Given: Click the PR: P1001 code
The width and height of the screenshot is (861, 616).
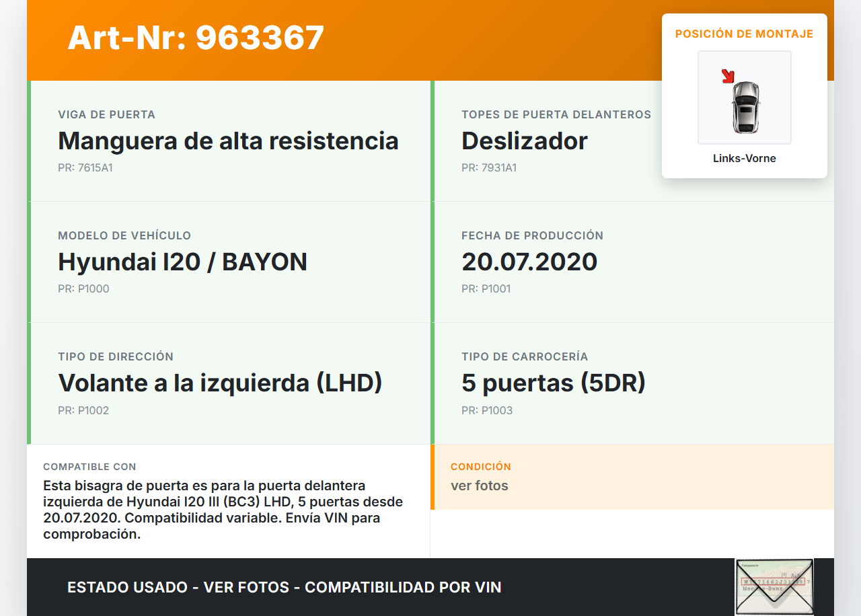Looking at the screenshot, I should [x=486, y=289].
